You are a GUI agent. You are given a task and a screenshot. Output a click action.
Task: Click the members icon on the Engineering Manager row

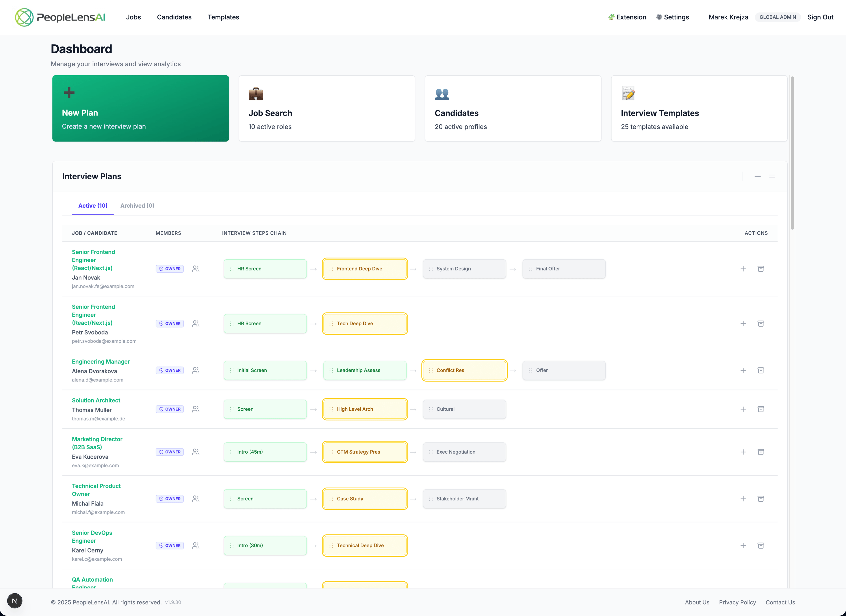point(196,370)
